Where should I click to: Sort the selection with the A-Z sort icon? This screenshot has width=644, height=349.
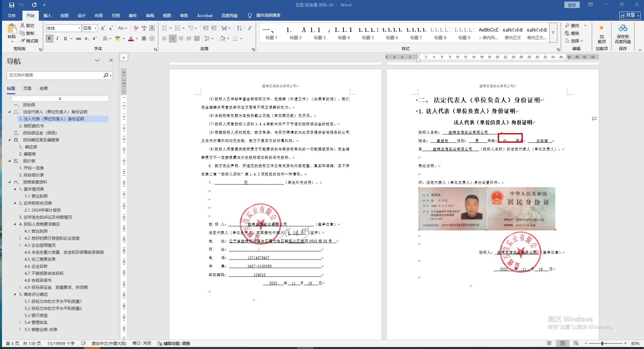coord(239,28)
